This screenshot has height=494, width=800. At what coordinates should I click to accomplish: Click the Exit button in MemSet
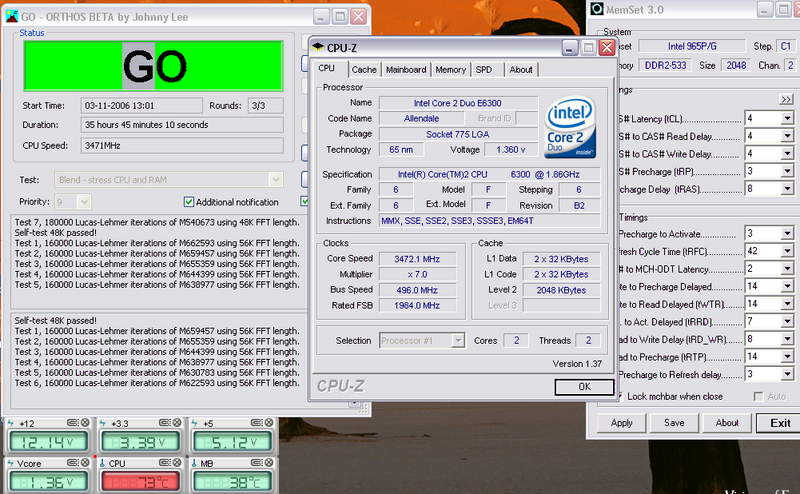tap(780, 423)
